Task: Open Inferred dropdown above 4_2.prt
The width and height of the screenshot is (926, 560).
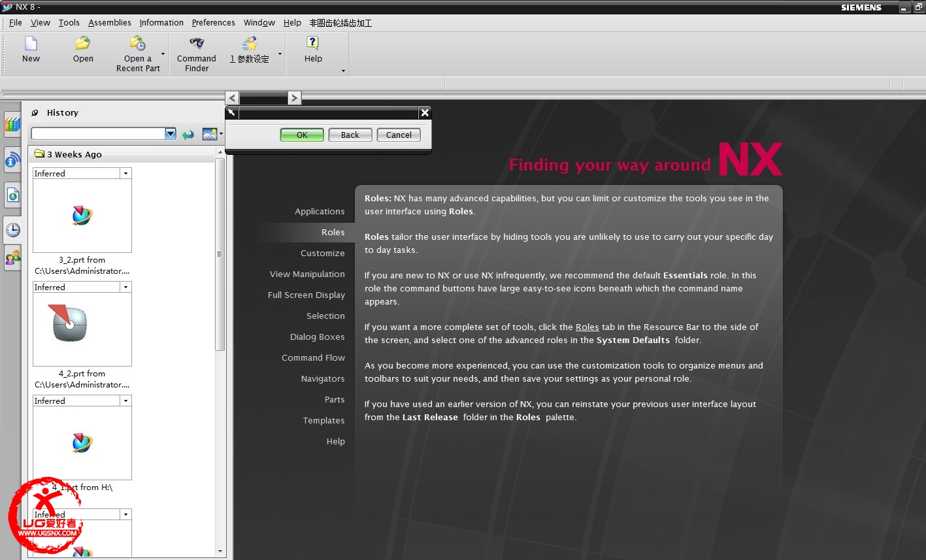Action: click(125, 287)
